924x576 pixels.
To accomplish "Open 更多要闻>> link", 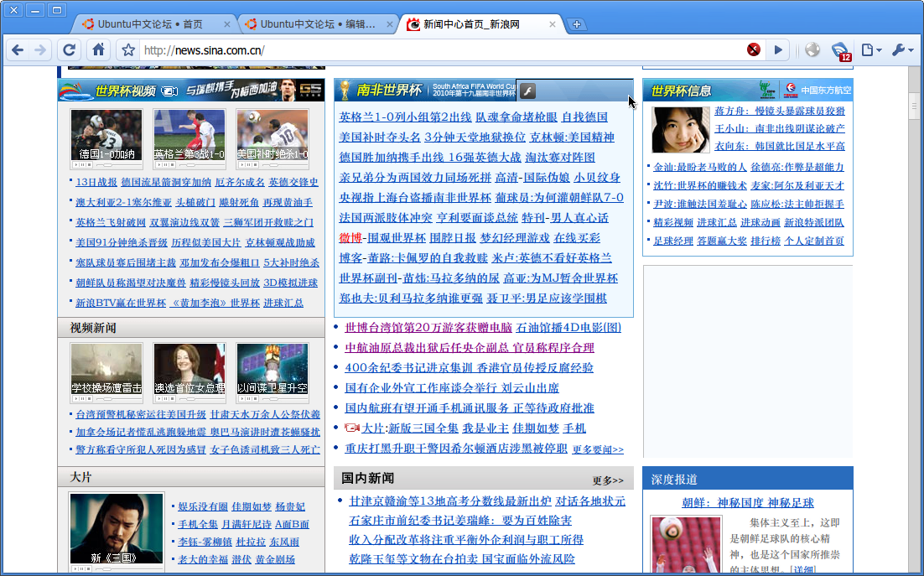I will click(x=598, y=449).
